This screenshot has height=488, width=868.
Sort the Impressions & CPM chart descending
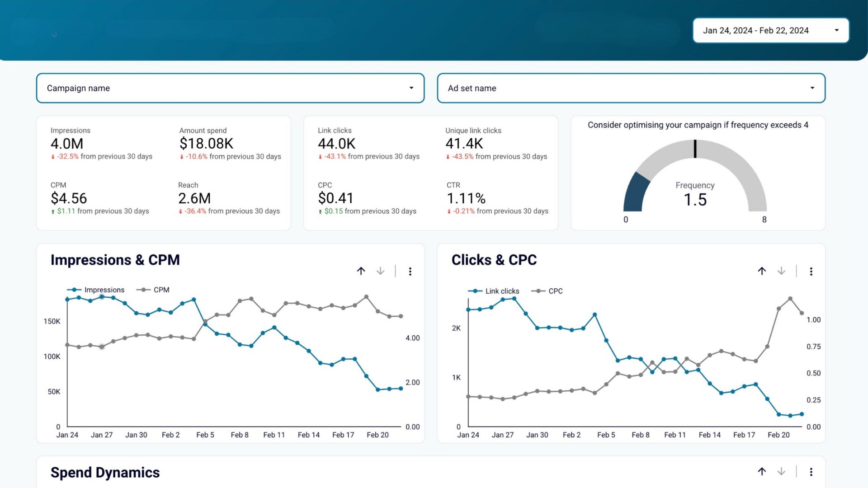coord(380,271)
